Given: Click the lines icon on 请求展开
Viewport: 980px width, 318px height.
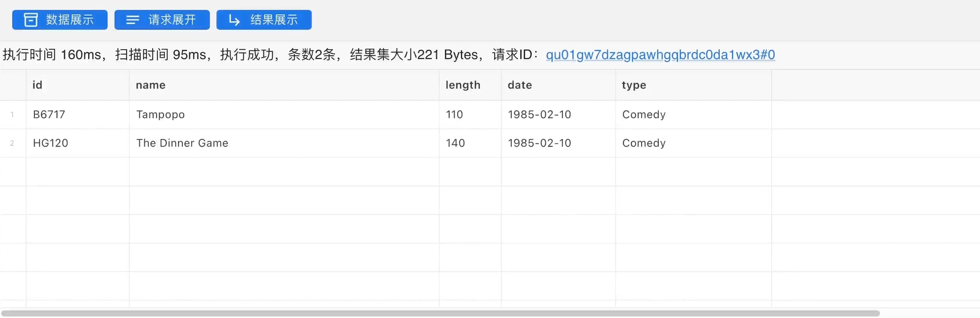Looking at the screenshot, I should tap(132, 20).
